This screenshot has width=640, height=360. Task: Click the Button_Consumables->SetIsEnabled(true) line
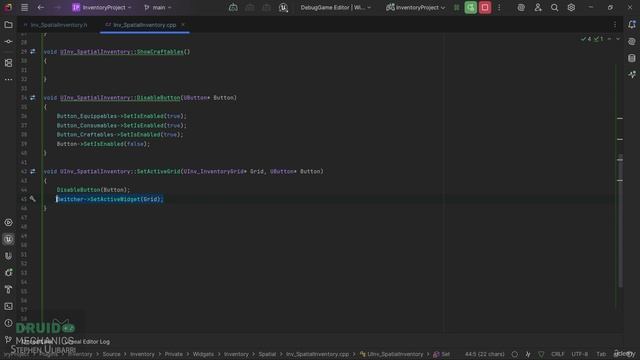pyautogui.click(x=121, y=125)
